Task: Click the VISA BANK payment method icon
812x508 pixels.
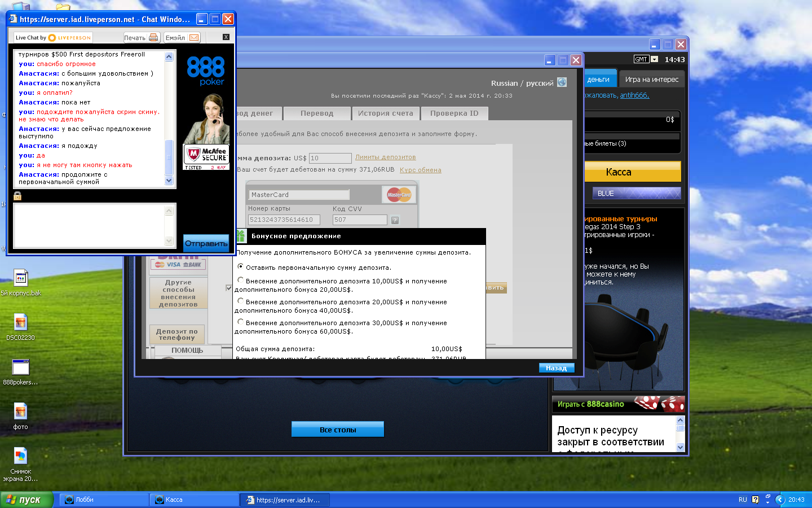Action: 178,264
